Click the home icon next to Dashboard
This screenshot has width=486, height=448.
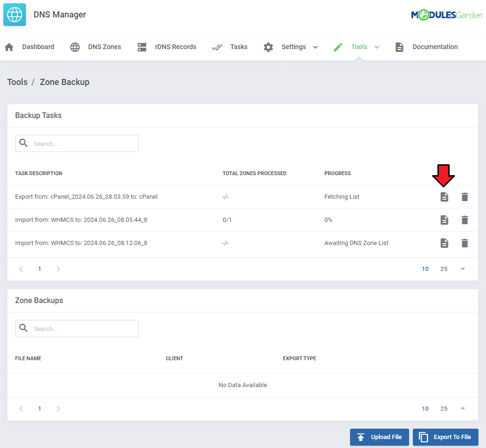[9, 47]
